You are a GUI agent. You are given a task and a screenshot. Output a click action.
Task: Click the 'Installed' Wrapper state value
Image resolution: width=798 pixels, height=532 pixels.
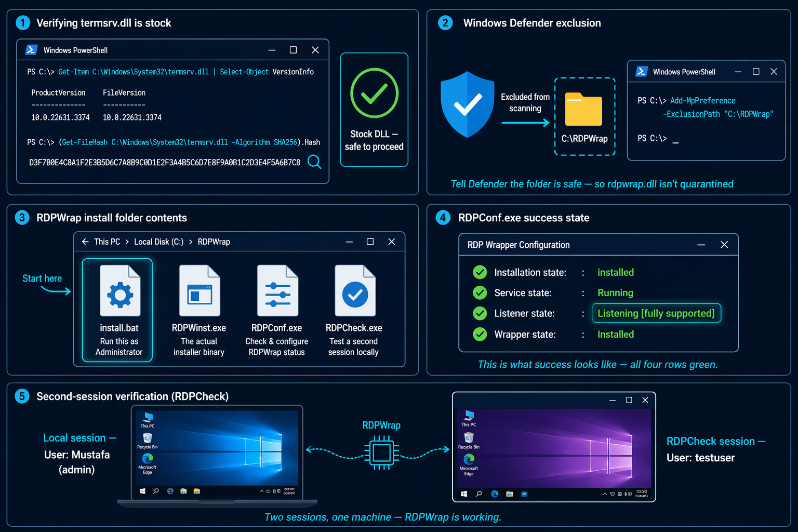pos(616,334)
